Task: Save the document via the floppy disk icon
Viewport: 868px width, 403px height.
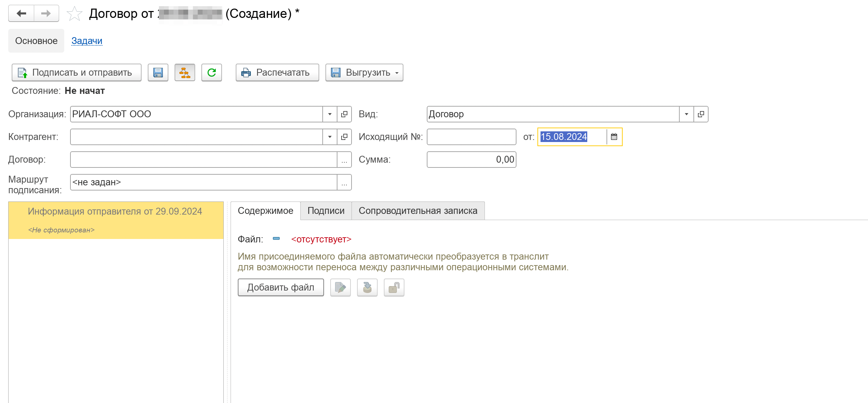Action: (158, 73)
